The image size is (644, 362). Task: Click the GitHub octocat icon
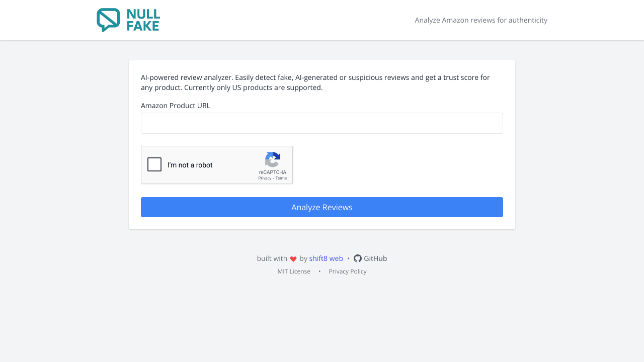point(358,258)
